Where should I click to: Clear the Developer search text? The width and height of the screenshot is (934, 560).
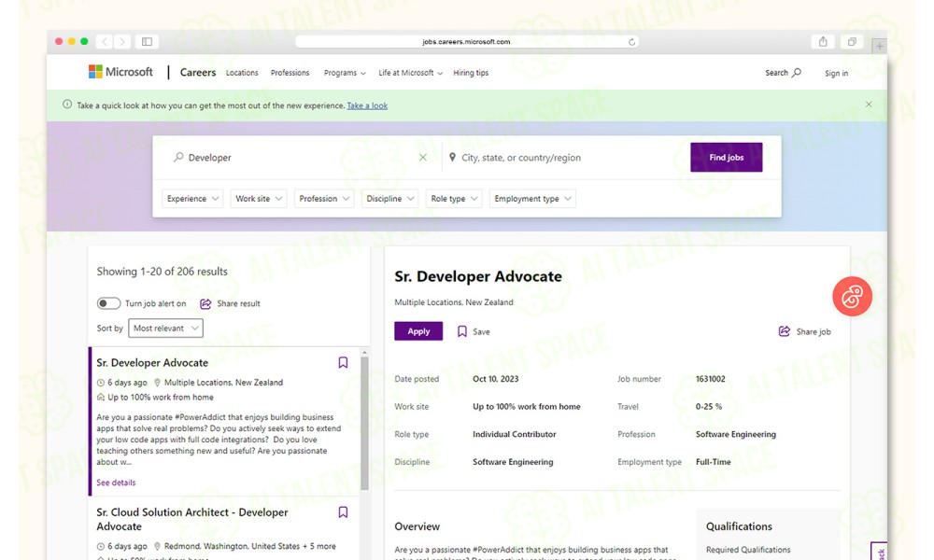[x=423, y=158]
